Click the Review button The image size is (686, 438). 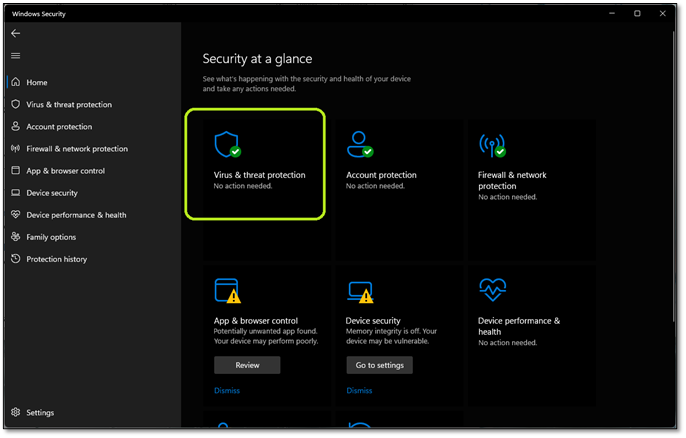(x=247, y=365)
